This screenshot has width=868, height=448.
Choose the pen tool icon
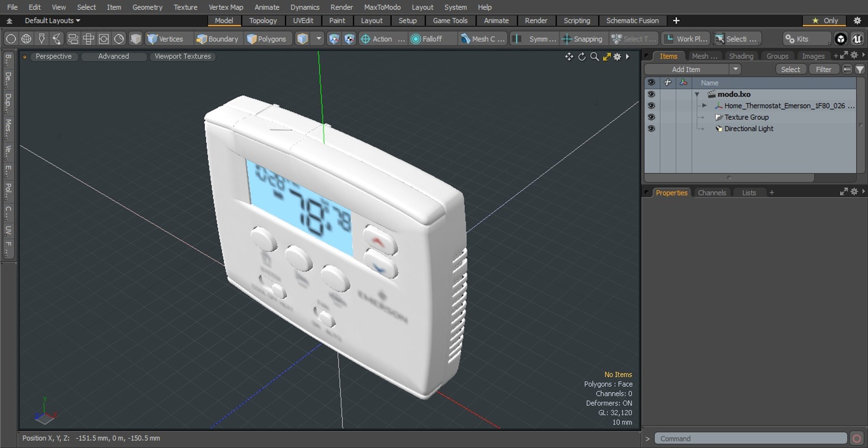[x=42, y=39]
